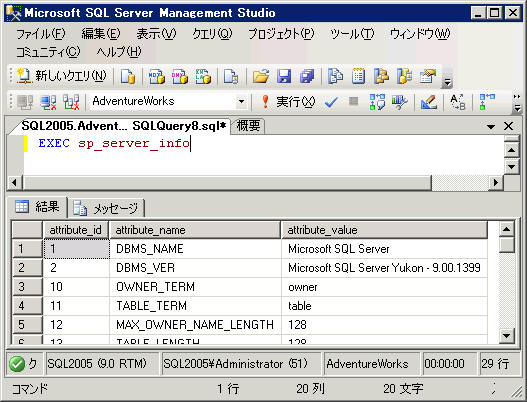
Task: Click the 実行(X) execute button
Action: (288, 102)
